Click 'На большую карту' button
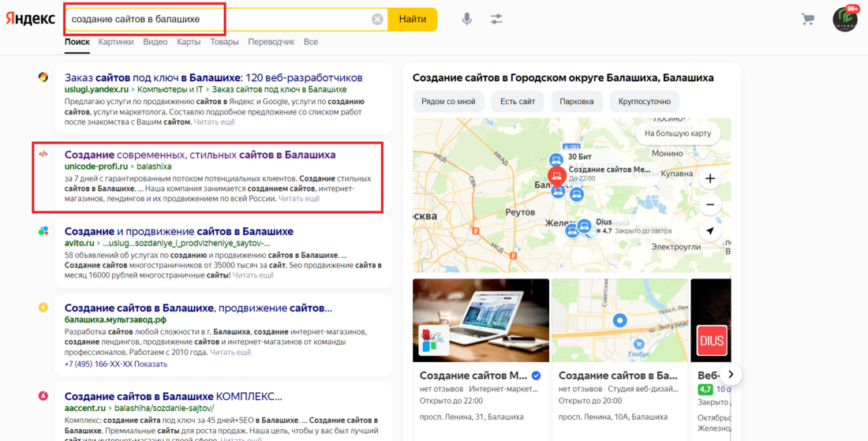868x441 pixels. click(678, 133)
